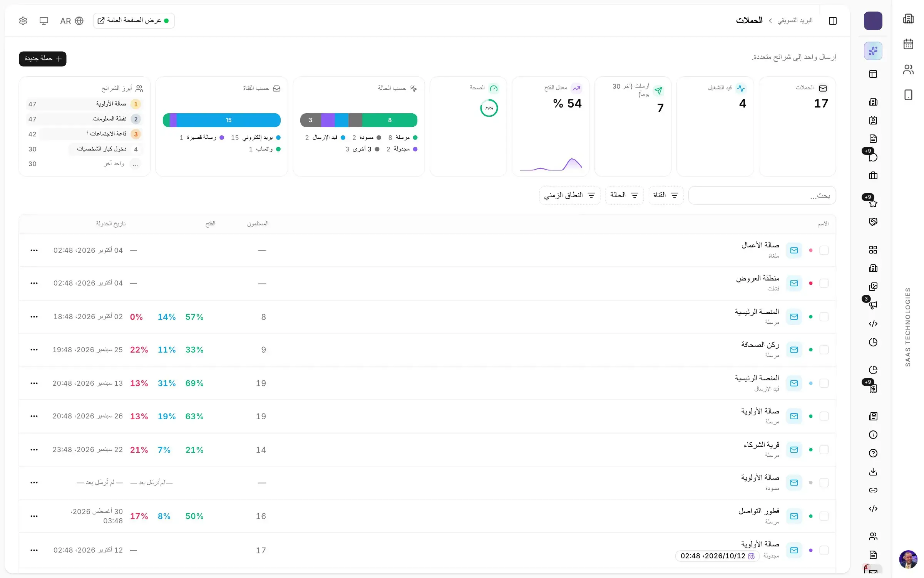Image resolution: width=924 pixels, height=578 pixels.
Task: Open row actions menu for ركن الصحافة
Action: click(x=34, y=350)
